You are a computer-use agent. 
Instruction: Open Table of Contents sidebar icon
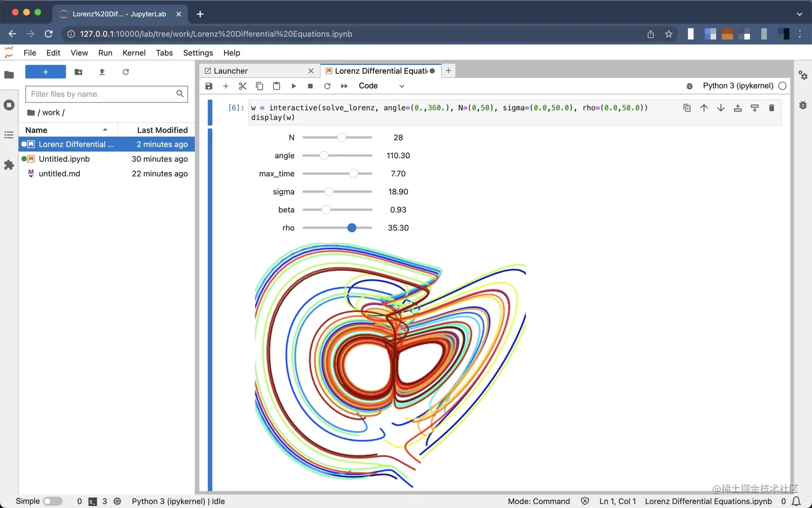[9, 135]
